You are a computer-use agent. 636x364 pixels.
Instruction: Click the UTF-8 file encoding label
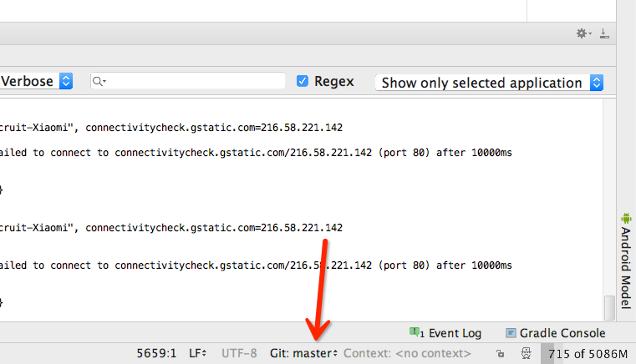click(x=239, y=354)
